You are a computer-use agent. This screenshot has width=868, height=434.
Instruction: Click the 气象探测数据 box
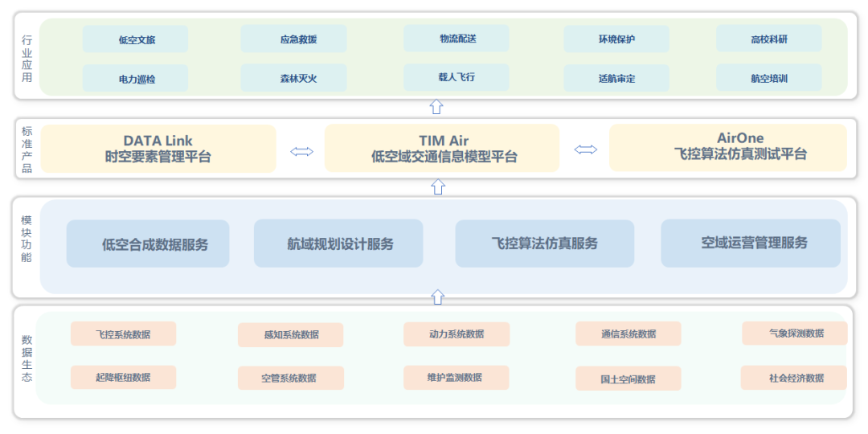(795, 334)
